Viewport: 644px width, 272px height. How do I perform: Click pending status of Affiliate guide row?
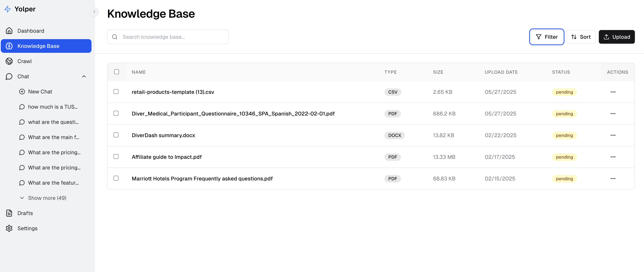click(x=564, y=157)
